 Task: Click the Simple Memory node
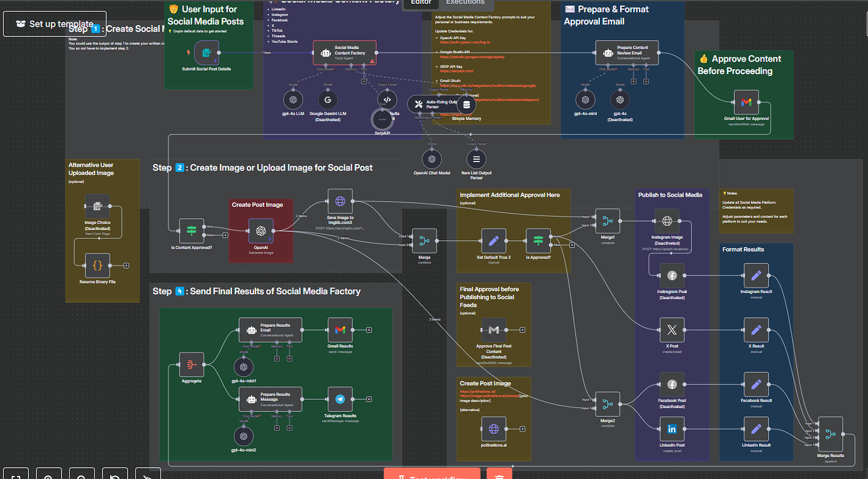pyautogui.click(x=465, y=106)
